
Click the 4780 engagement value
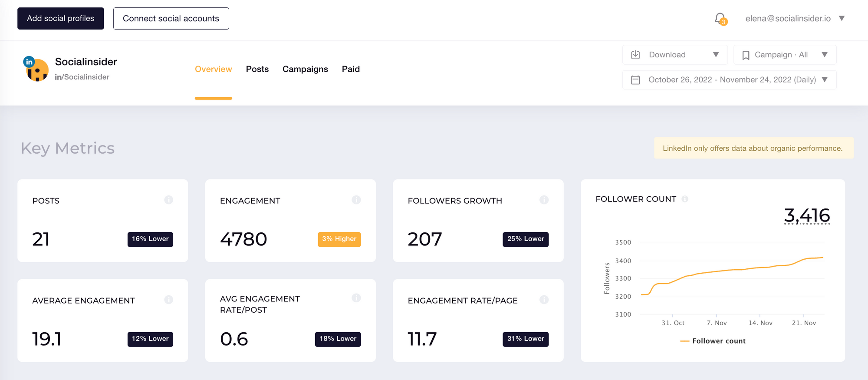click(x=243, y=239)
